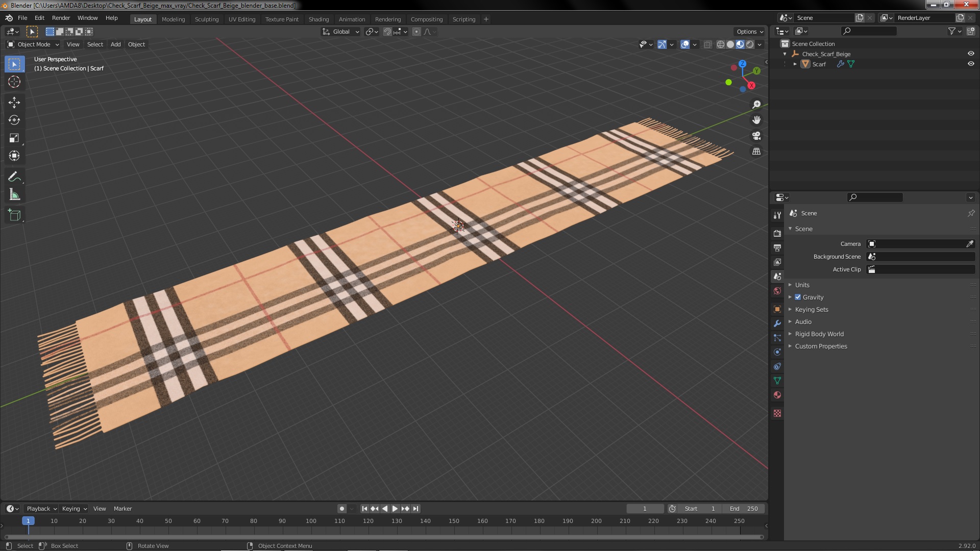Open the Object Data mesh properties tab
This screenshot has height=551, width=980.
pos(777,381)
